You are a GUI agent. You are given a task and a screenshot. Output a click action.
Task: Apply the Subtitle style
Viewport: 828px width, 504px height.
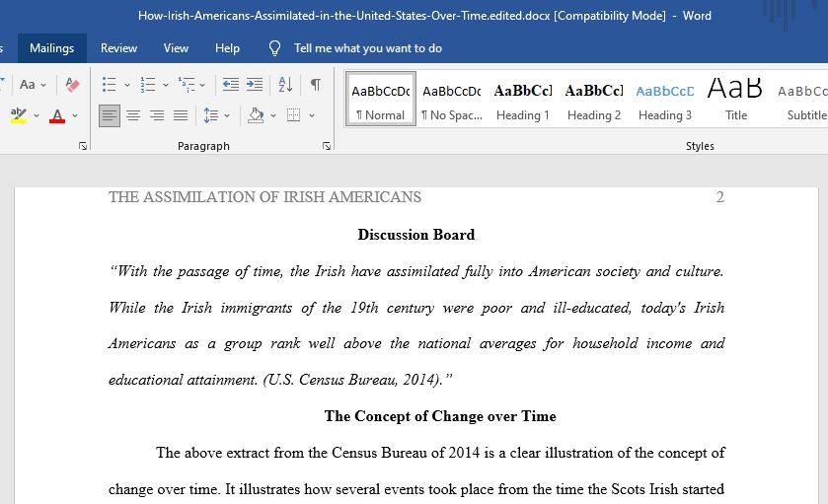[x=802, y=100]
